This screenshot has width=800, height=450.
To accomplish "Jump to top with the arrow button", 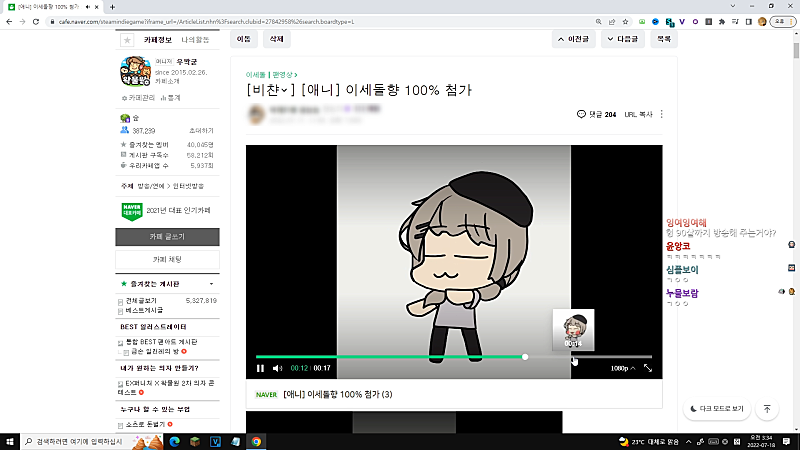I will (x=767, y=409).
